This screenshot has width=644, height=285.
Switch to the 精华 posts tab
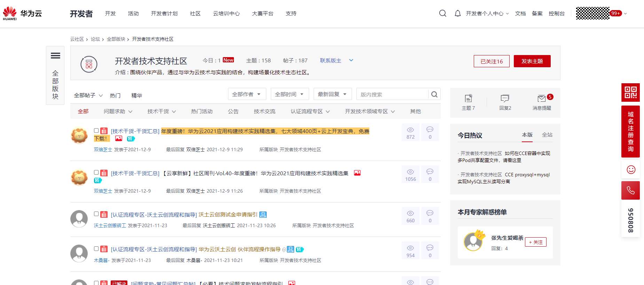tap(137, 95)
